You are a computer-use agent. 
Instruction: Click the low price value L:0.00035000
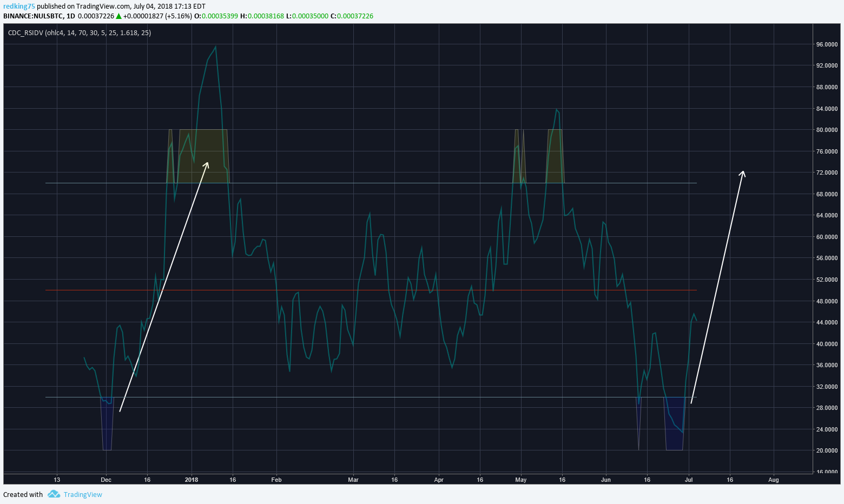click(x=307, y=16)
